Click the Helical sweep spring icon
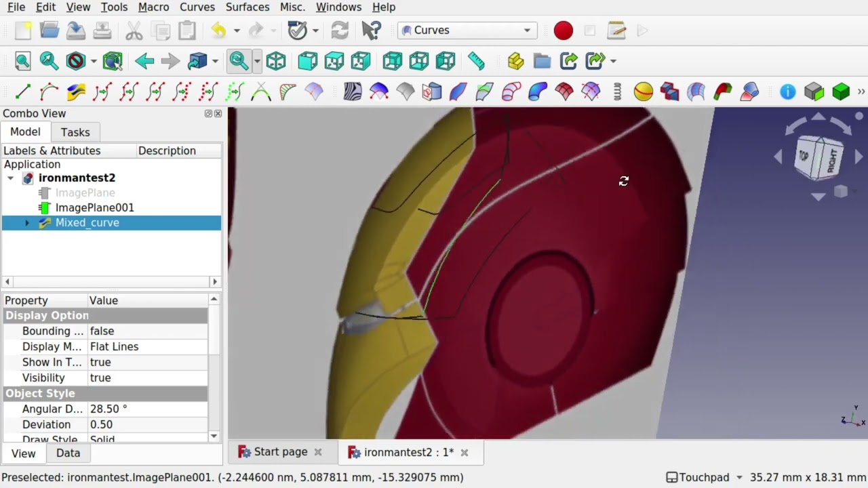This screenshot has width=868, height=488. click(x=617, y=91)
